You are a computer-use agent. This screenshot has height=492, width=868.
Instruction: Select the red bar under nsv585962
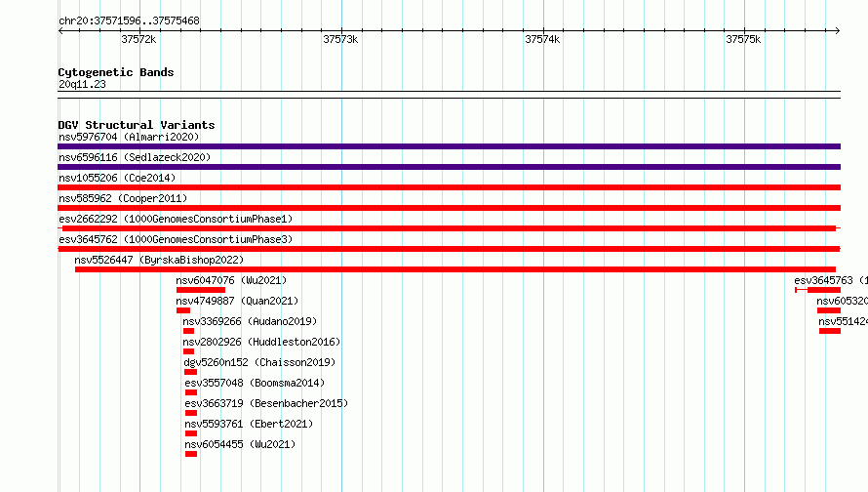point(449,208)
